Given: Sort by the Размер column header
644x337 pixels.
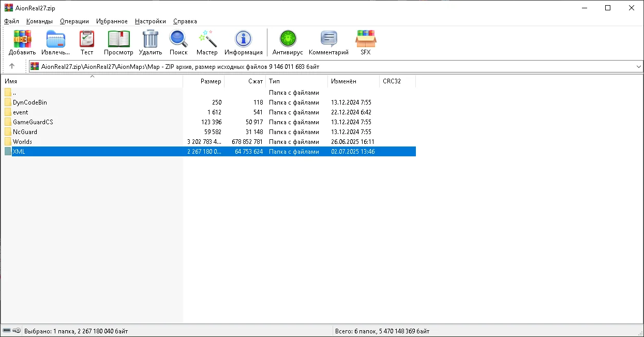Looking at the screenshot, I should 204,81.
